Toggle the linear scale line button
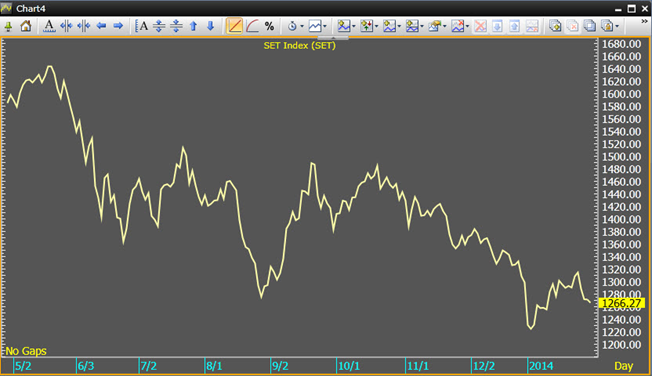 click(235, 26)
